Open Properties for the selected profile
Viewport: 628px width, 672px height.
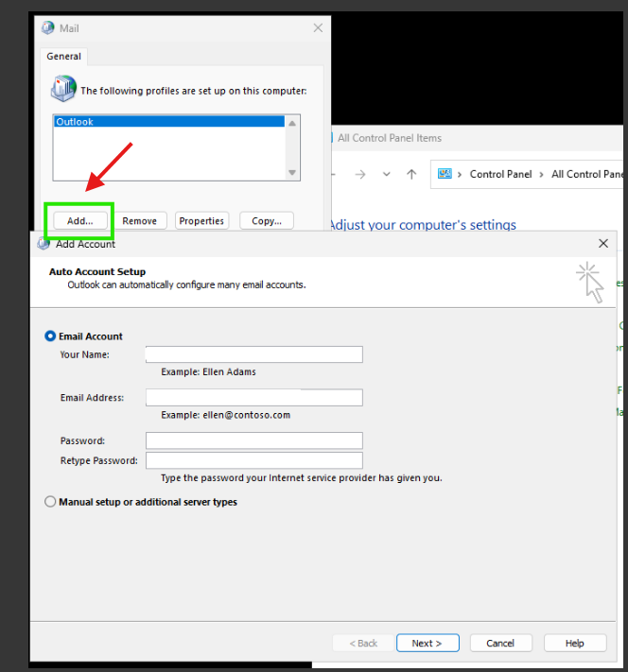pyautogui.click(x=201, y=221)
